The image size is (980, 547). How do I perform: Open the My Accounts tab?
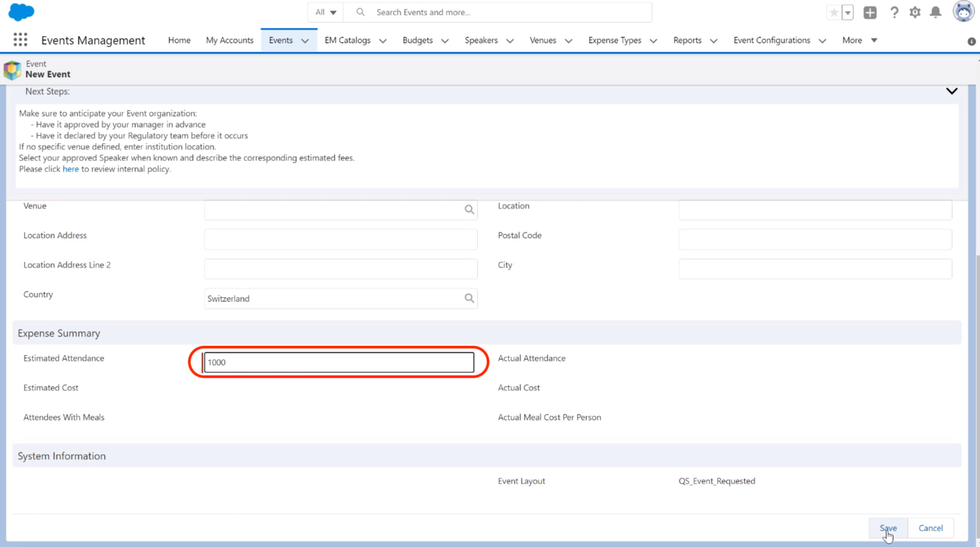coord(230,40)
